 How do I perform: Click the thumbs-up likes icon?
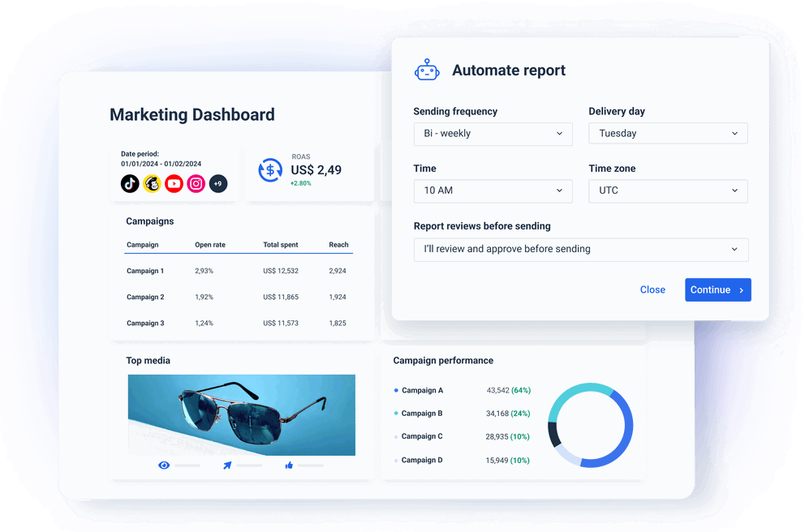[x=289, y=465]
